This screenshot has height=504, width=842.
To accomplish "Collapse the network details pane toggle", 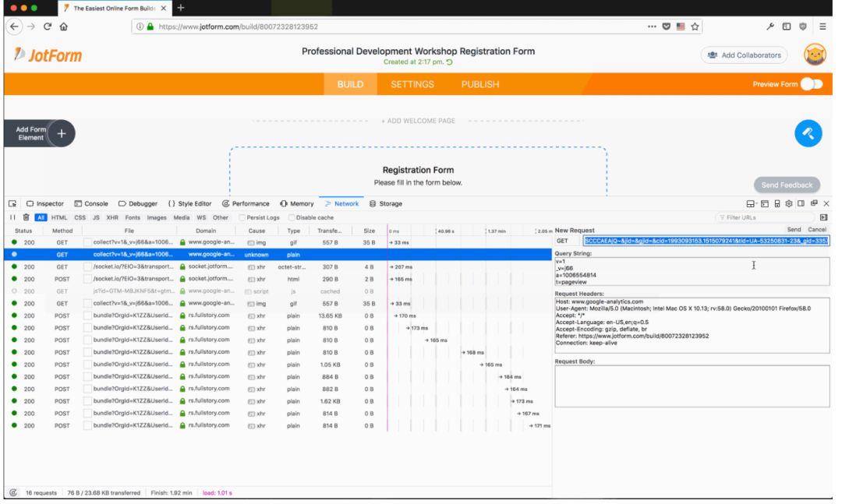I will pyautogui.click(x=823, y=217).
